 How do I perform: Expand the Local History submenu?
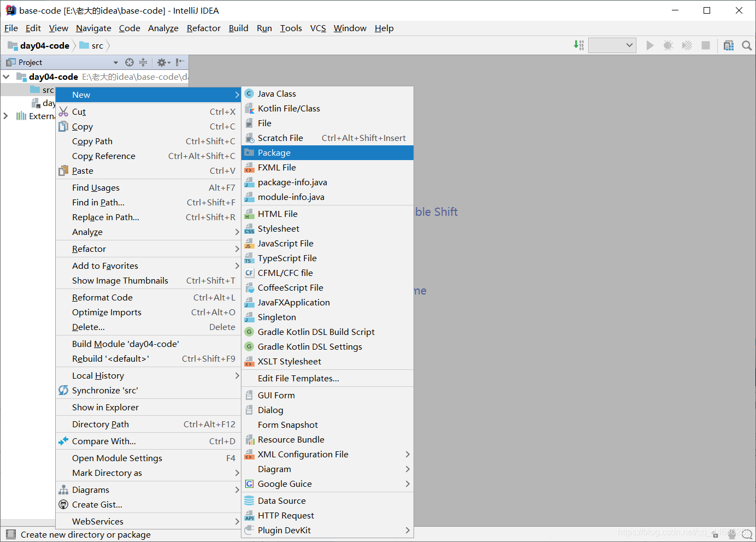pos(148,376)
